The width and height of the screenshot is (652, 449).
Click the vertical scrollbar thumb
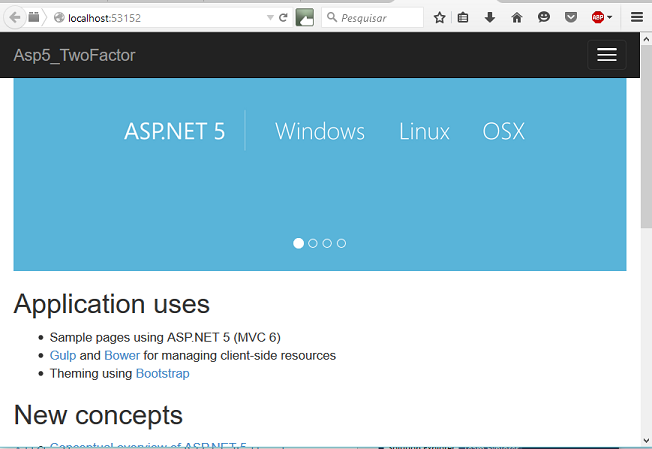(646, 137)
